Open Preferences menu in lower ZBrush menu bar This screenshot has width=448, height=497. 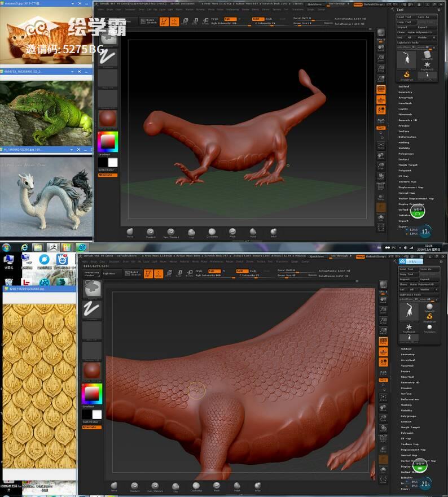pyautogui.click(x=217, y=262)
